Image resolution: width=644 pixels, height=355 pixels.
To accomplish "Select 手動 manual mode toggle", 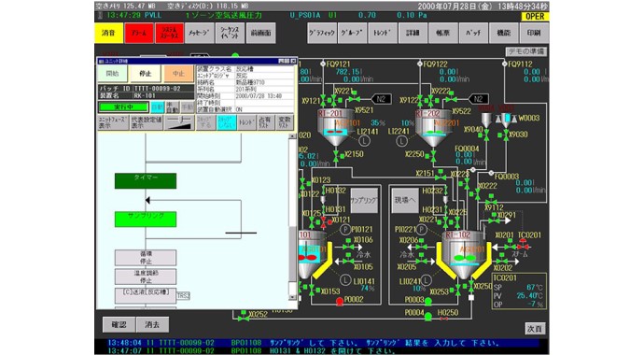I will pos(188,107).
